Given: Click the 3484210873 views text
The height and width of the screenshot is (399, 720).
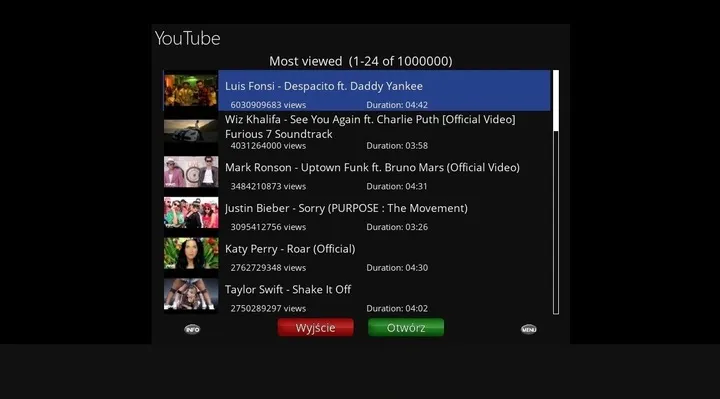Looking at the screenshot, I should click(268, 186).
